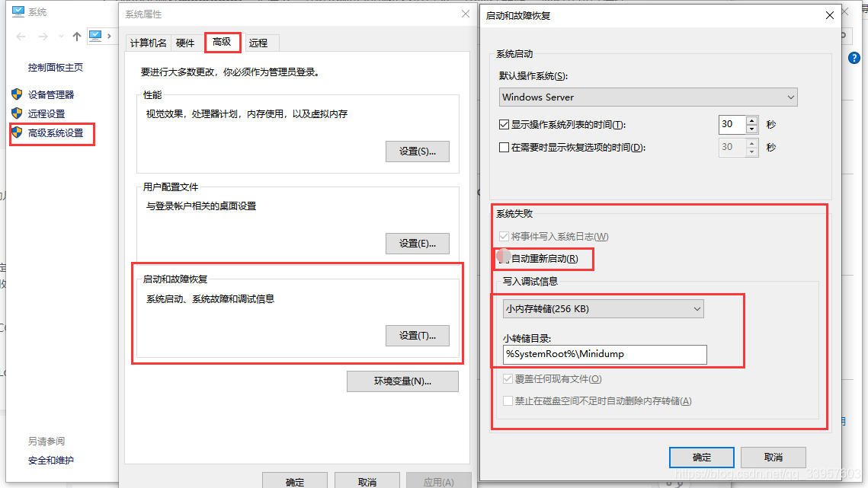Click the 环境变量(N) button
This screenshot has height=488, width=868.
402,381
